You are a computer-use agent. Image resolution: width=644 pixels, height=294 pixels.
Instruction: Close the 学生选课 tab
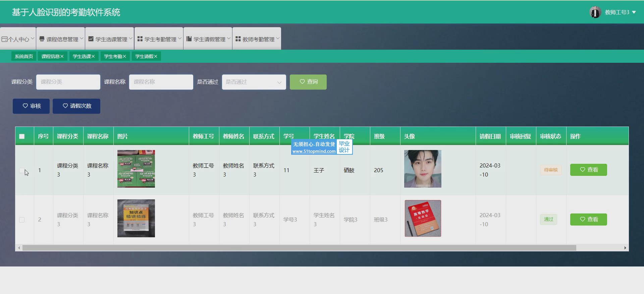(93, 56)
